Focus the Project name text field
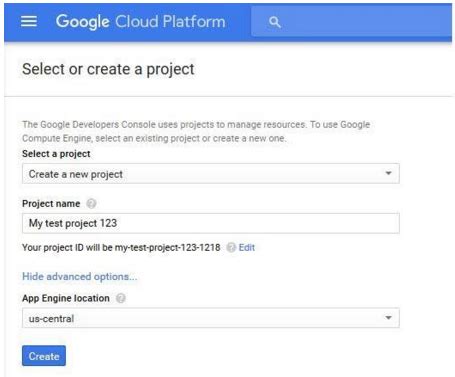Image resolution: width=455 pixels, height=377 pixels. (211, 223)
